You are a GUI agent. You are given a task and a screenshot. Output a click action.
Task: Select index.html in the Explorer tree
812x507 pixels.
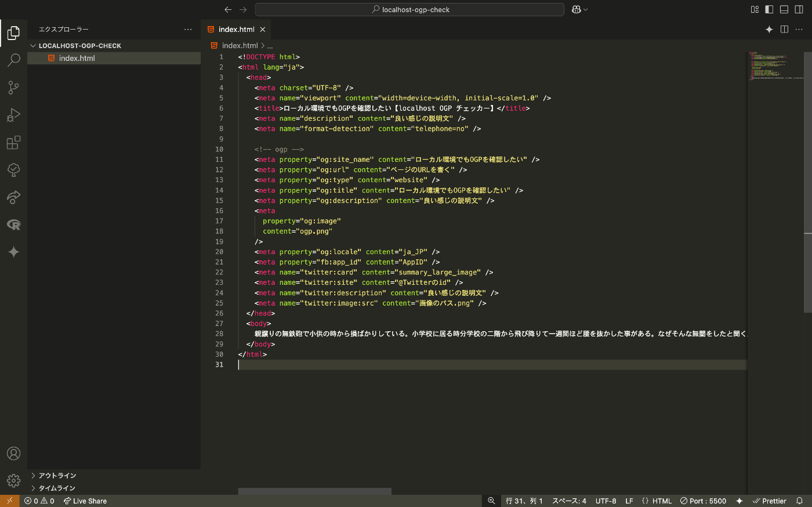pyautogui.click(x=114, y=58)
